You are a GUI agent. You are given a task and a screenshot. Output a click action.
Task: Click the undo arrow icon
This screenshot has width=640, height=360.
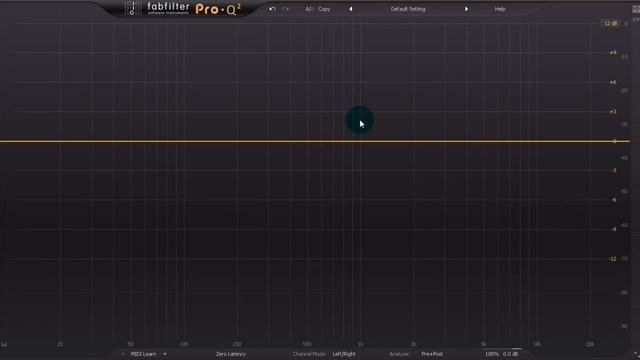coord(272,9)
